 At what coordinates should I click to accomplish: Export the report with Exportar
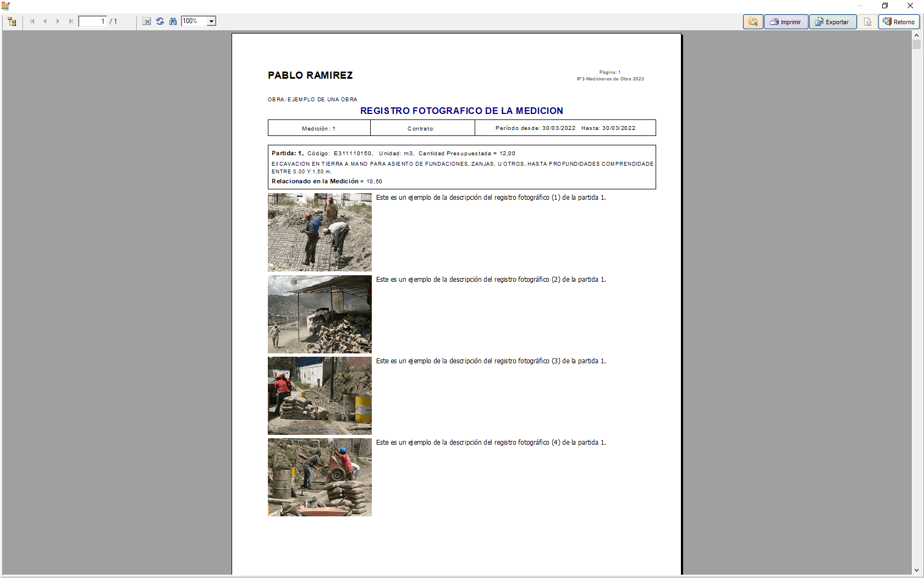pos(832,22)
